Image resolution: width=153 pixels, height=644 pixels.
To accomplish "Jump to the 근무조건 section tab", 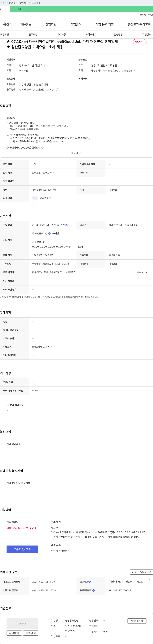I will 33,34.
